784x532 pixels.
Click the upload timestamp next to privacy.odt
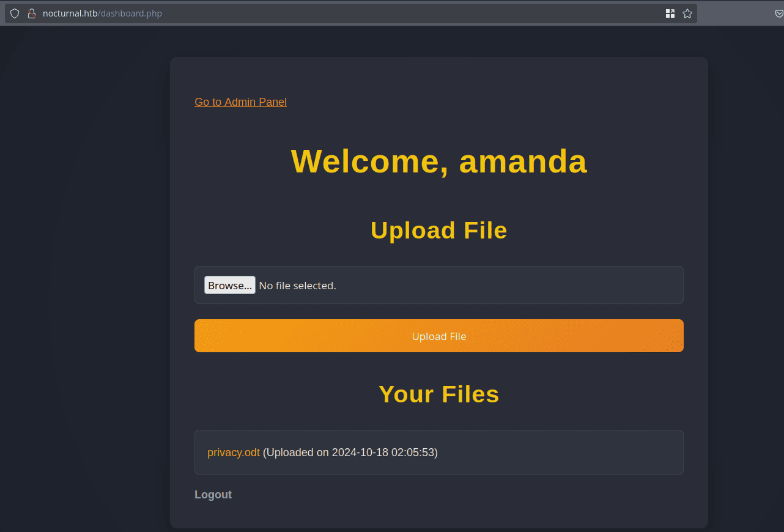[x=350, y=453]
